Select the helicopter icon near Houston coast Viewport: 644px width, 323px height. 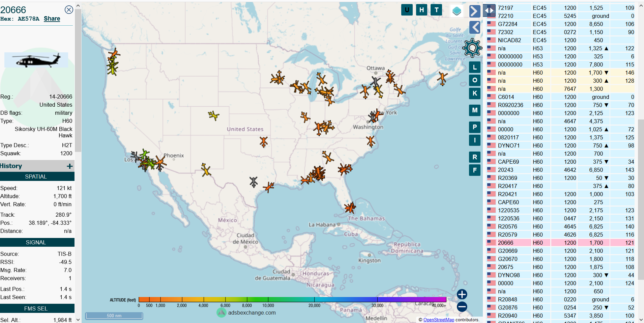point(269,187)
